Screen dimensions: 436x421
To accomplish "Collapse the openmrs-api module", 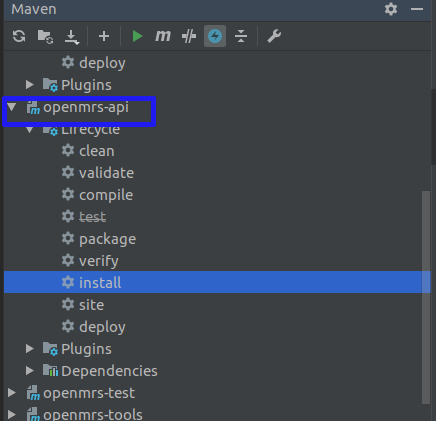I will (x=12, y=107).
